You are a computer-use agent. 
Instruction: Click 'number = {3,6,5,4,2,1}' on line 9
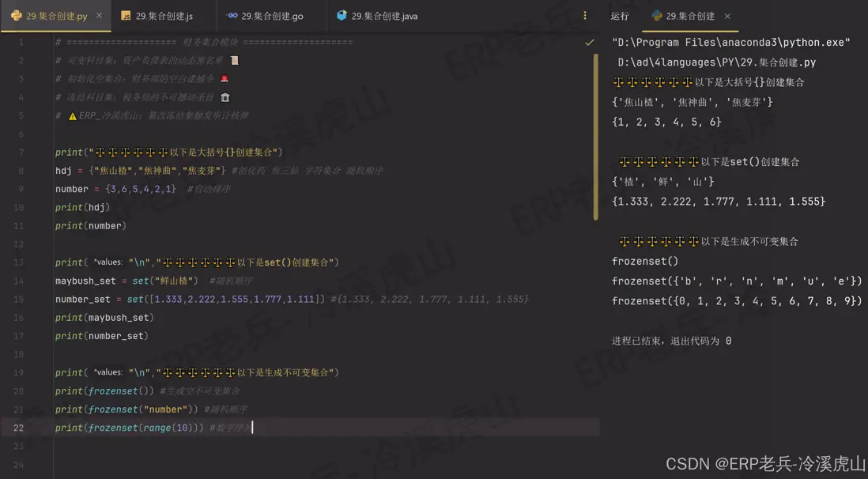[x=115, y=189]
